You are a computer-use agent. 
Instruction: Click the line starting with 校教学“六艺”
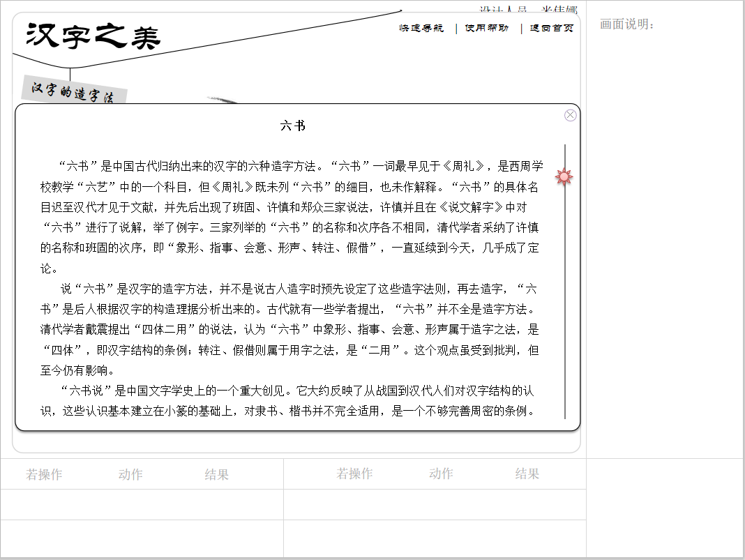click(289, 187)
